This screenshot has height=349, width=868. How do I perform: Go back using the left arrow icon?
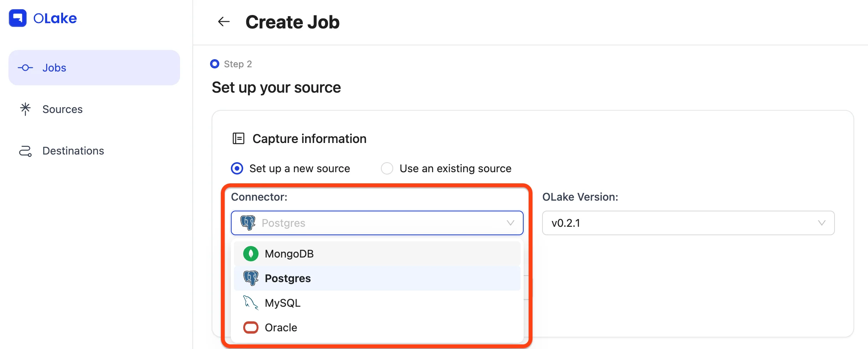(224, 22)
